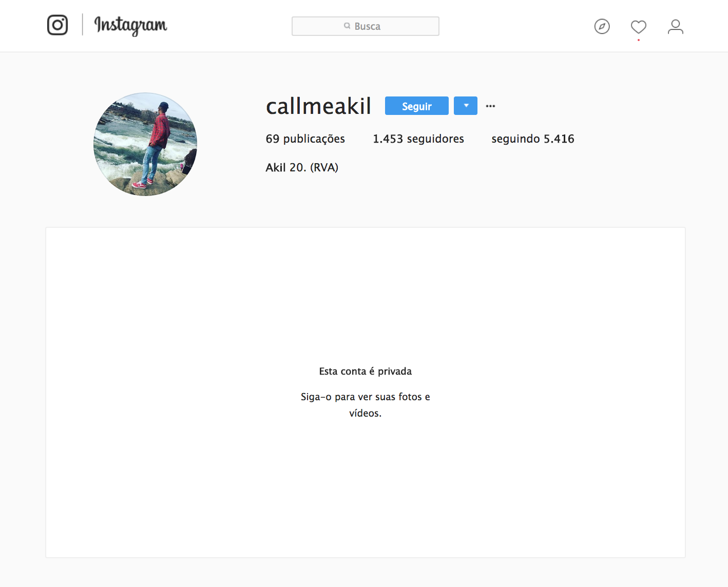Image resolution: width=728 pixels, height=587 pixels.
Task: Click the Siga-o para ver fotos text
Action: click(x=366, y=405)
